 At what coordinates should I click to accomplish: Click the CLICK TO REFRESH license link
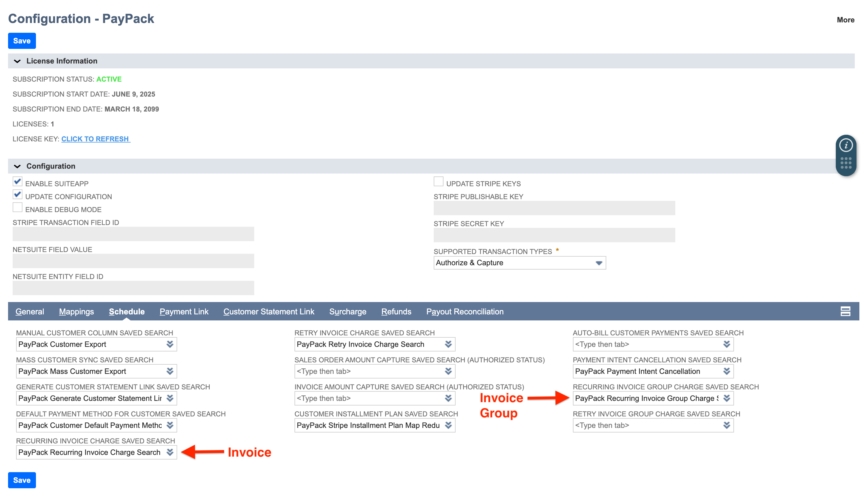pos(95,139)
